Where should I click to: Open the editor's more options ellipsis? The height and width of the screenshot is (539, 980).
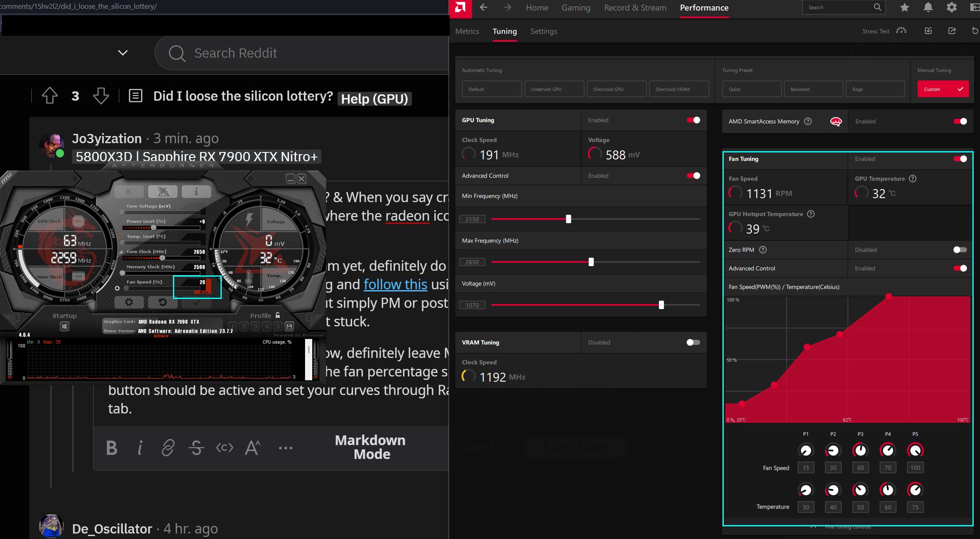click(x=285, y=448)
